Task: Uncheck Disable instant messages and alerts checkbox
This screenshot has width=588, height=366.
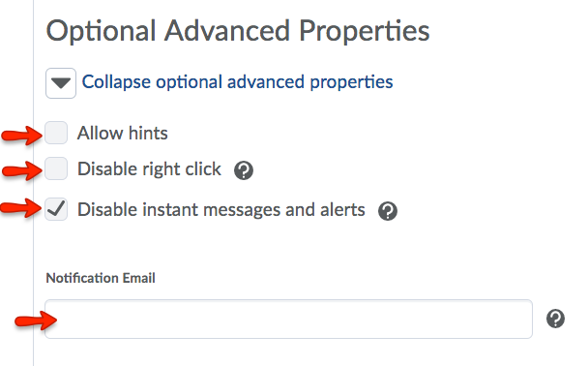Action: pos(56,209)
